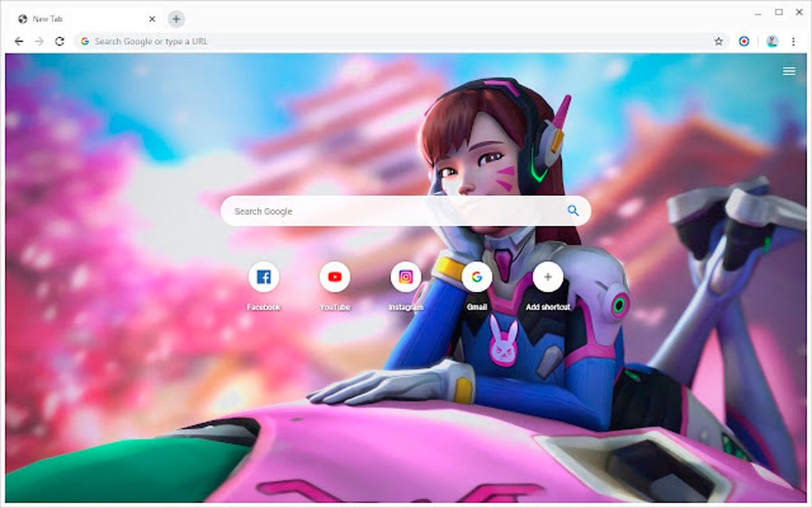
Task: Open the Instagram shortcut icon
Action: tap(406, 277)
